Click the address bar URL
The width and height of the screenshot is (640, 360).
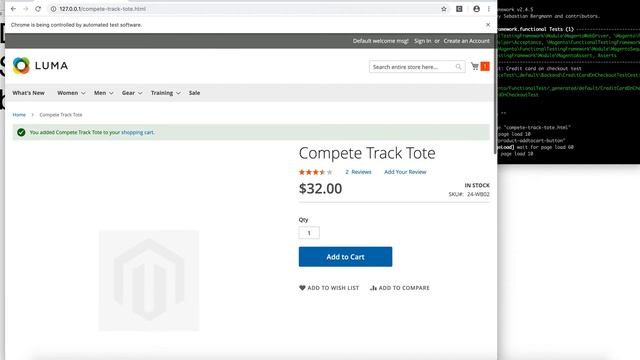[x=102, y=9]
